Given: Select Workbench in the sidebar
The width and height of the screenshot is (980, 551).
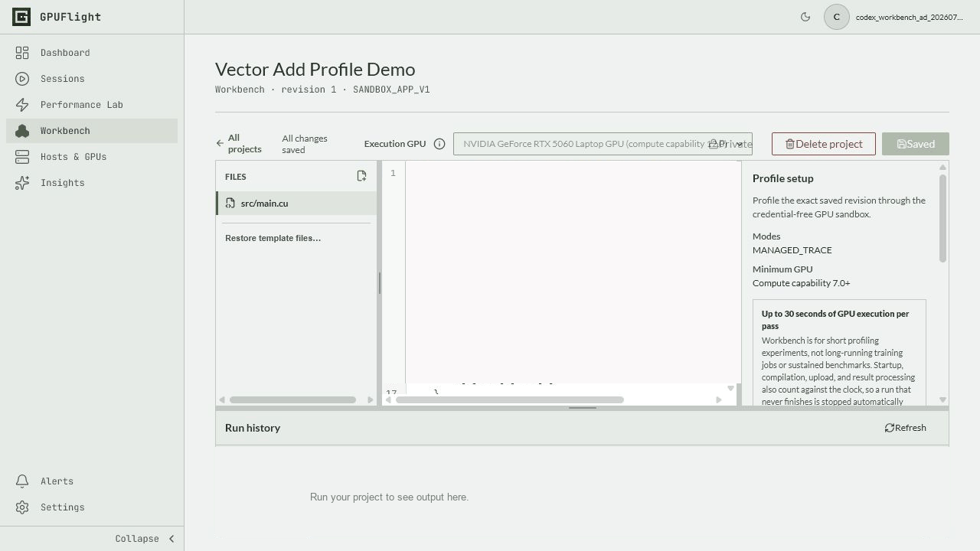Looking at the screenshot, I should pos(92,131).
